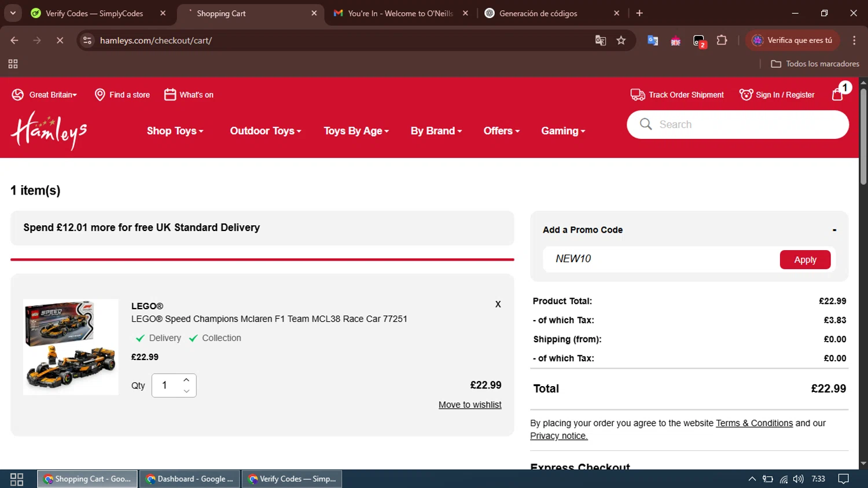Expand the Great Britain country selector
This screenshot has width=868, height=488.
pyautogui.click(x=45, y=95)
